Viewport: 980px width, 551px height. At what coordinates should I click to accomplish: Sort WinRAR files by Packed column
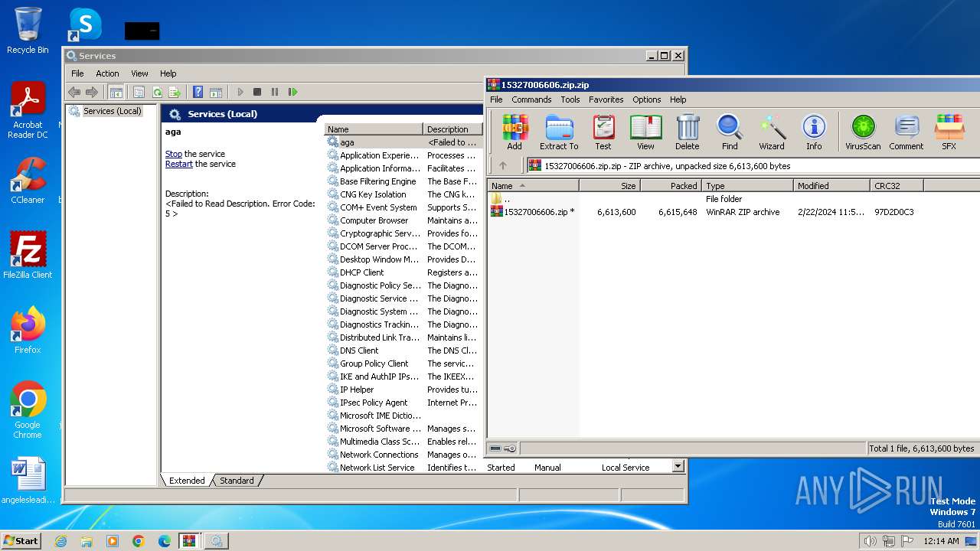coord(670,186)
